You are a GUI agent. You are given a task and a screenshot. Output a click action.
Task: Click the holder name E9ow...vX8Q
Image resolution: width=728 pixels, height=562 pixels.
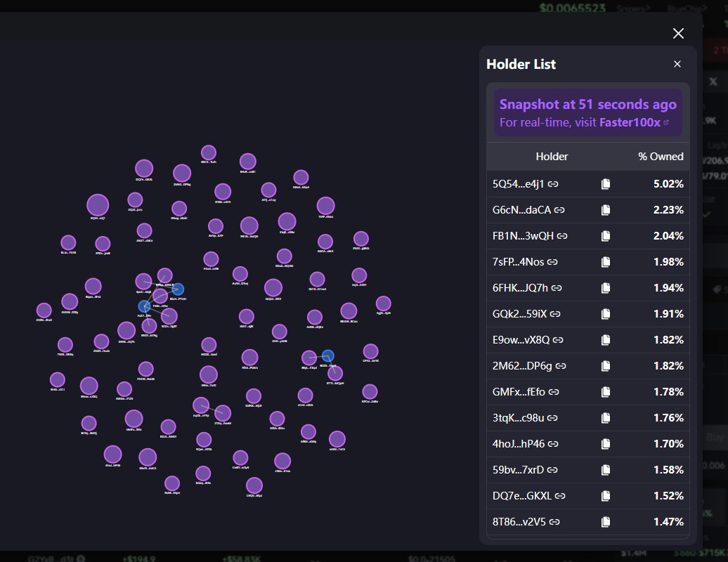pos(521,340)
